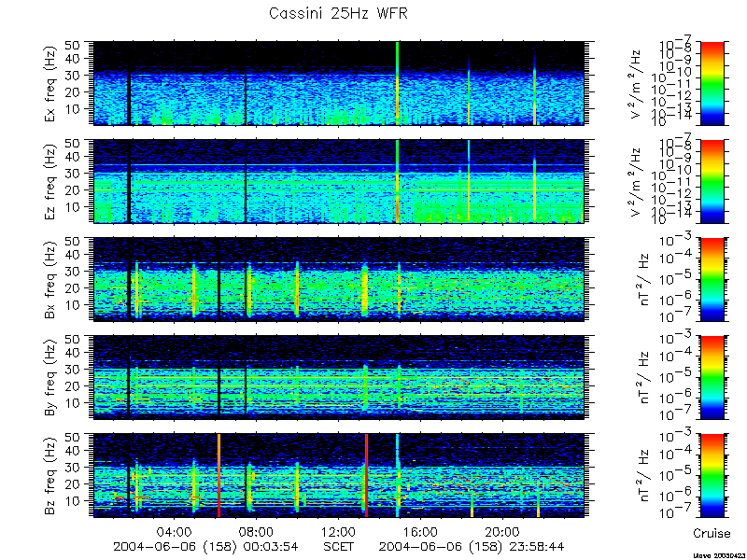Click the '20:00' time axis label

[503, 531]
